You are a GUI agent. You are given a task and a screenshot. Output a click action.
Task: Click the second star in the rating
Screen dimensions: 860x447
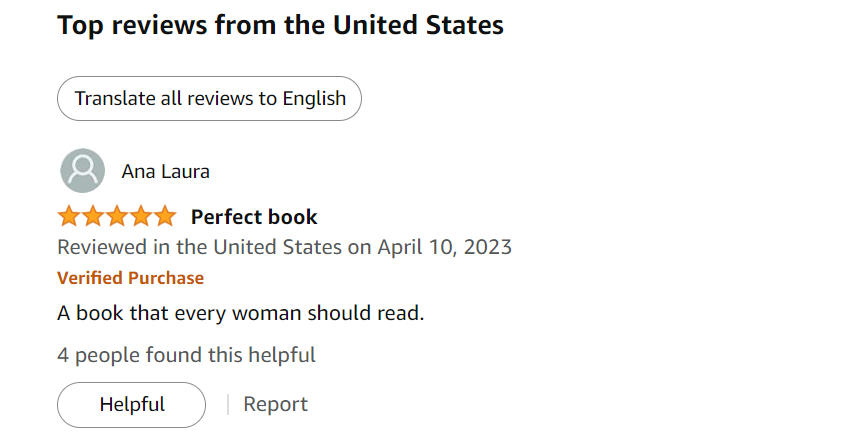pyautogui.click(x=93, y=216)
